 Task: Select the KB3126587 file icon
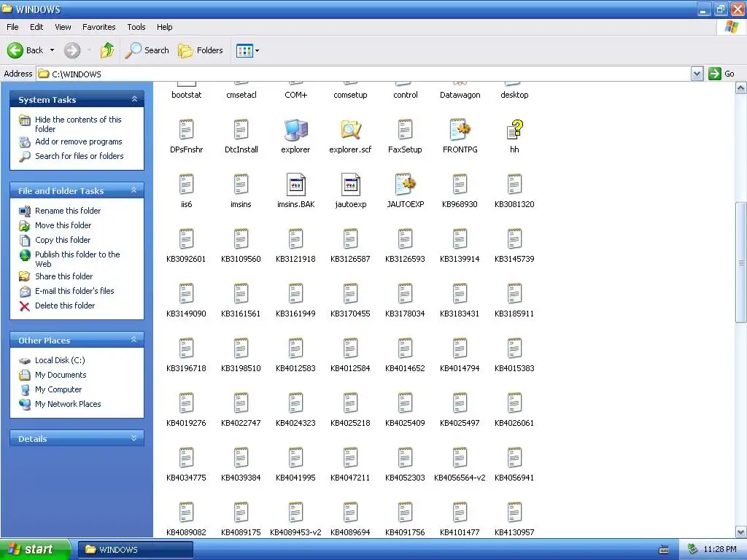(350, 239)
